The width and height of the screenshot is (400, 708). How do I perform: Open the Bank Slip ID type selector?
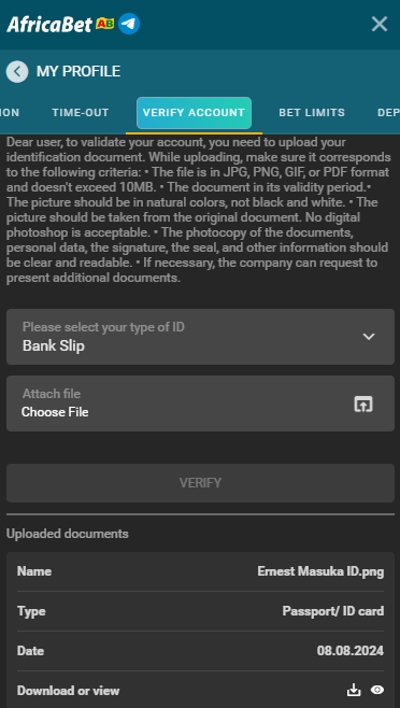tap(200, 337)
